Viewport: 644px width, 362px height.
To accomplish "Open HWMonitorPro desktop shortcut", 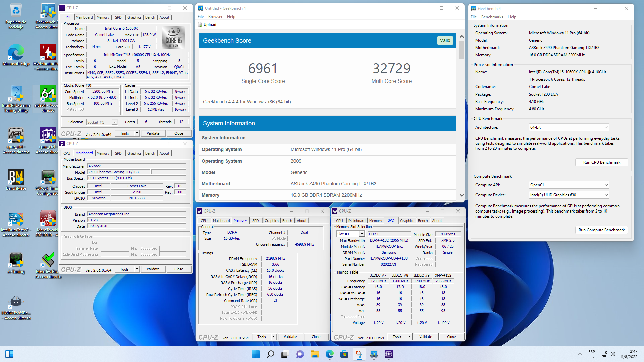I will tap(48, 57).
